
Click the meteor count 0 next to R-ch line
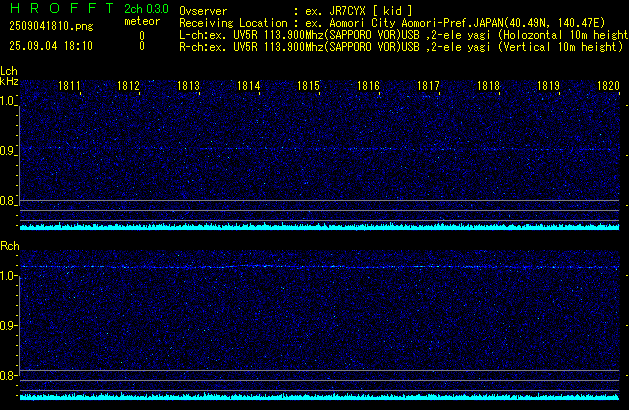coord(142,46)
